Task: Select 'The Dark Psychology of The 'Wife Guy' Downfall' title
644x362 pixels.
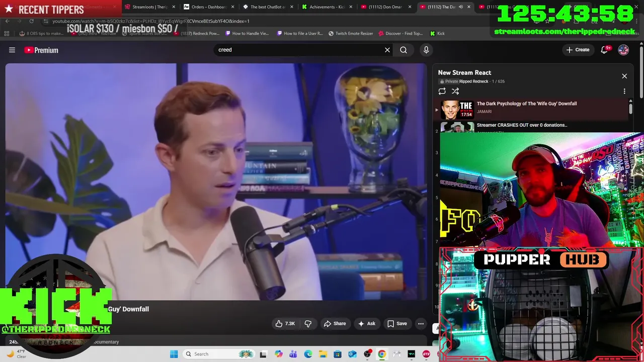Action: (x=527, y=104)
